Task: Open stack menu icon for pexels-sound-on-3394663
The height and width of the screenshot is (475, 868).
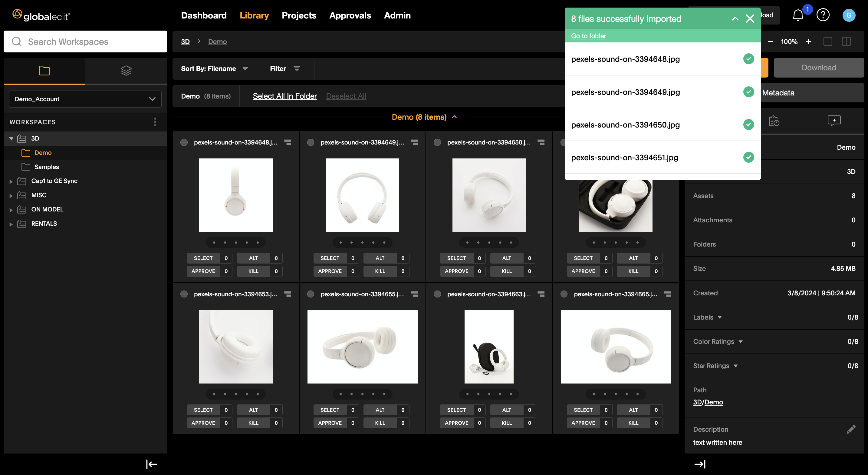Action: click(x=541, y=294)
